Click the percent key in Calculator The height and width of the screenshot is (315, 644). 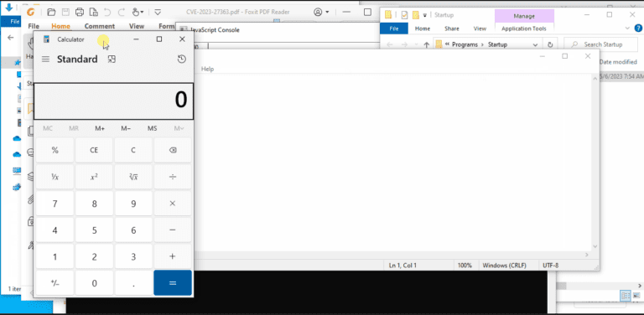(x=55, y=150)
